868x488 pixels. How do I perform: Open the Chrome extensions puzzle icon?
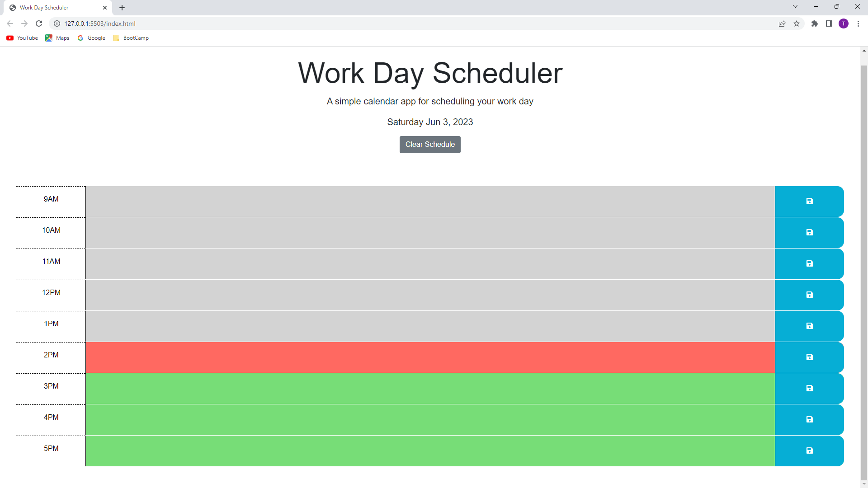coord(815,23)
